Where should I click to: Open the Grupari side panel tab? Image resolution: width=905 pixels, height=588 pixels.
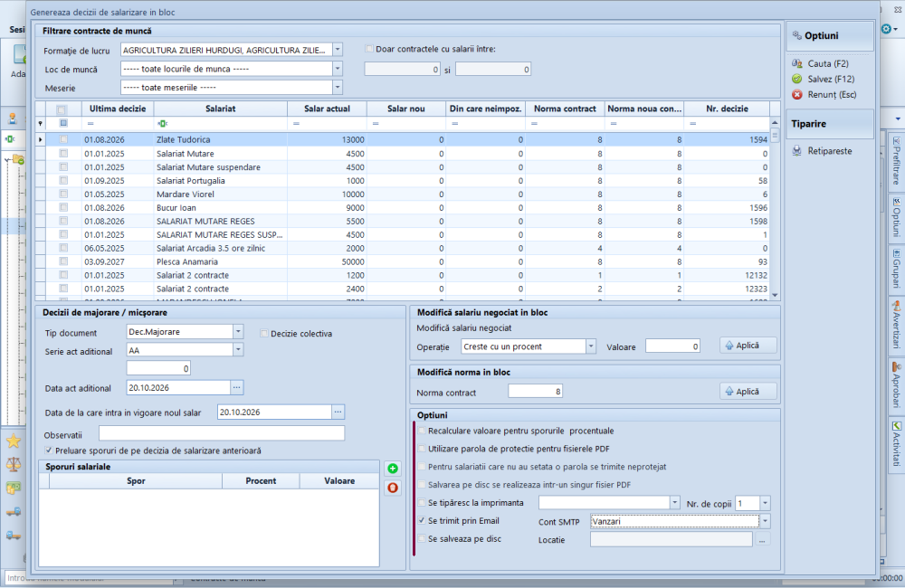click(896, 269)
